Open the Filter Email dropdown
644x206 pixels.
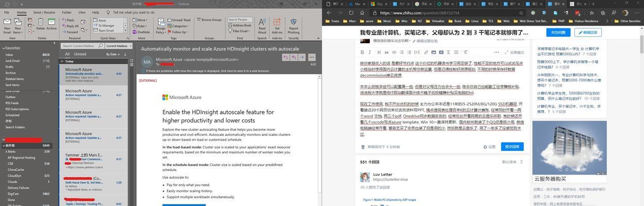click(240, 31)
